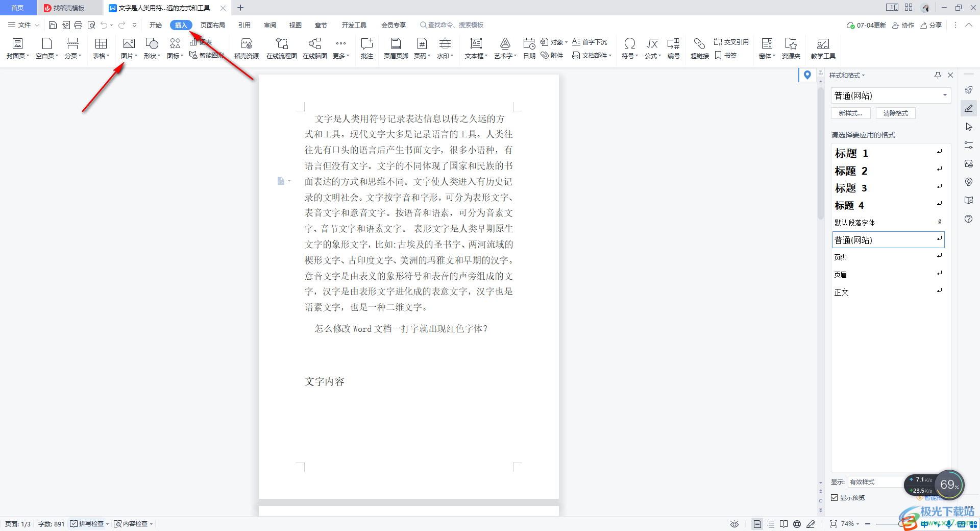This screenshot has height=531, width=980.
Task: Apply the 正文 body text style
Action: (888, 292)
